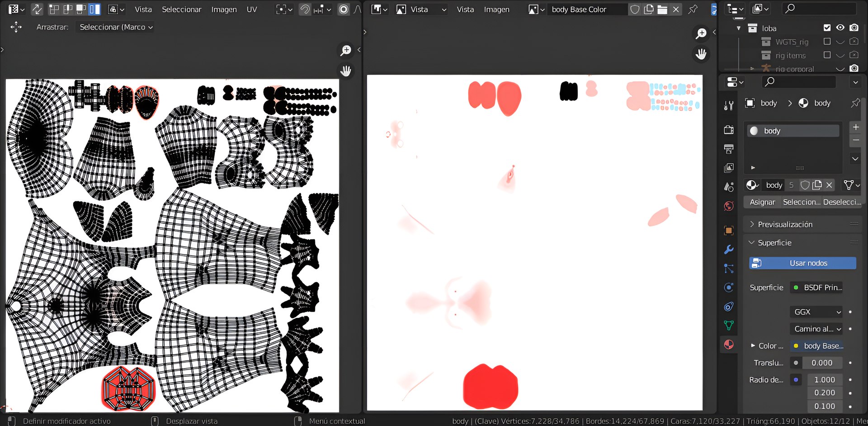Click the pan hand gizmo in image editor

coord(701,54)
